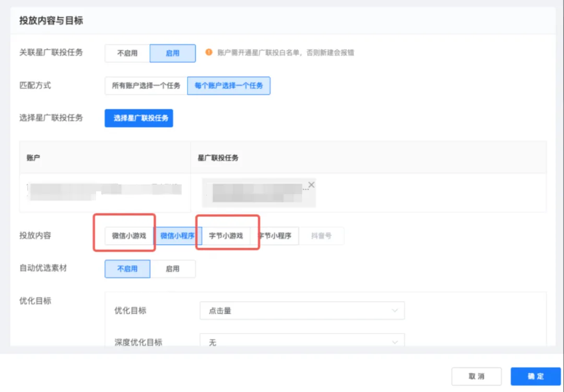This screenshot has width=564, height=392.
Task: Click the 确定 confirm button
Action: coord(535,376)
